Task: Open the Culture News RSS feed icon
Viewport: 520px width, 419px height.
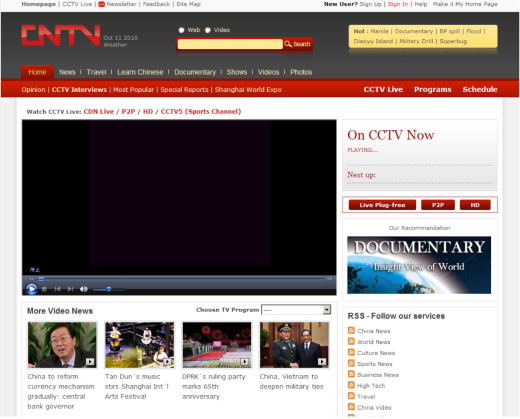Action: coord(351,352)
